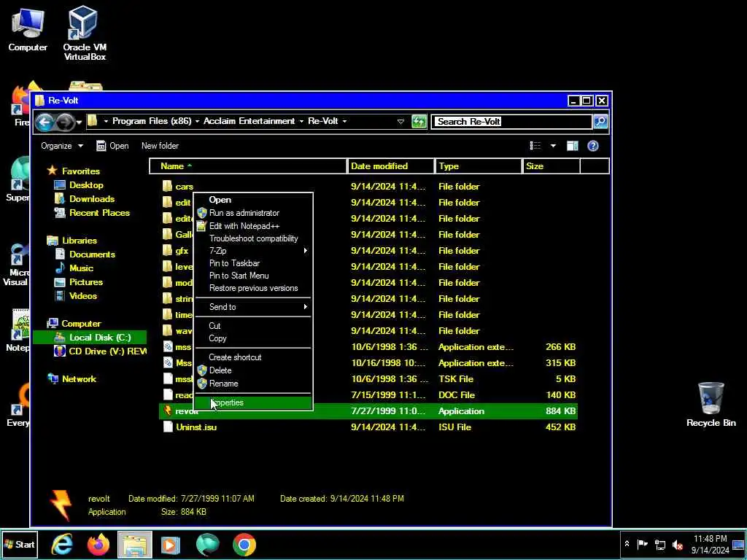Select Local Disk (C:) in sidebar
This screenshot has width=747, height=560.
tap(90, 338)
